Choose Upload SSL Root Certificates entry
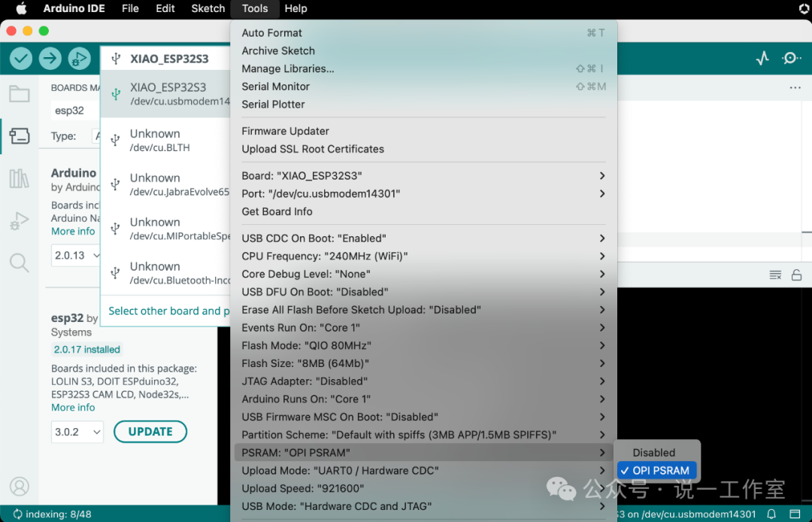 423,149
